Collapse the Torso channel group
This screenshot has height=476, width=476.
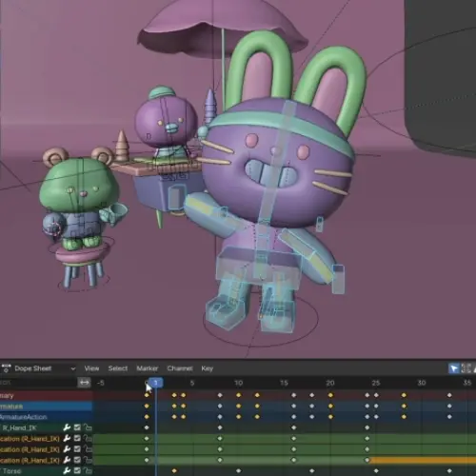click(x=1, y=471)
